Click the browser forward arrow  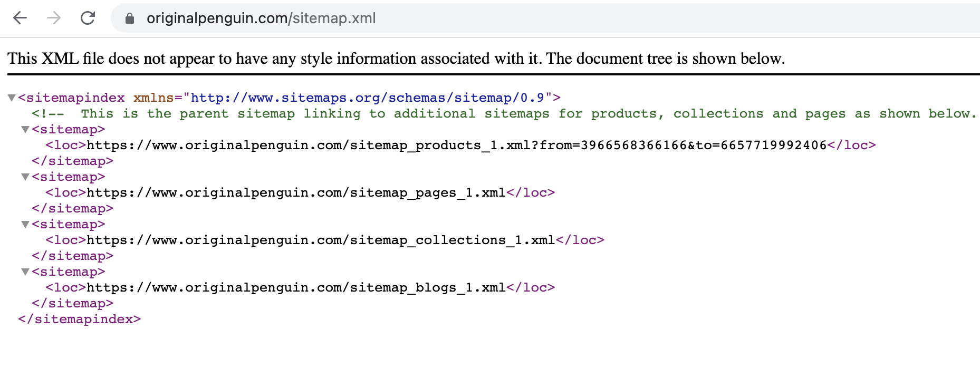(54, 18)
